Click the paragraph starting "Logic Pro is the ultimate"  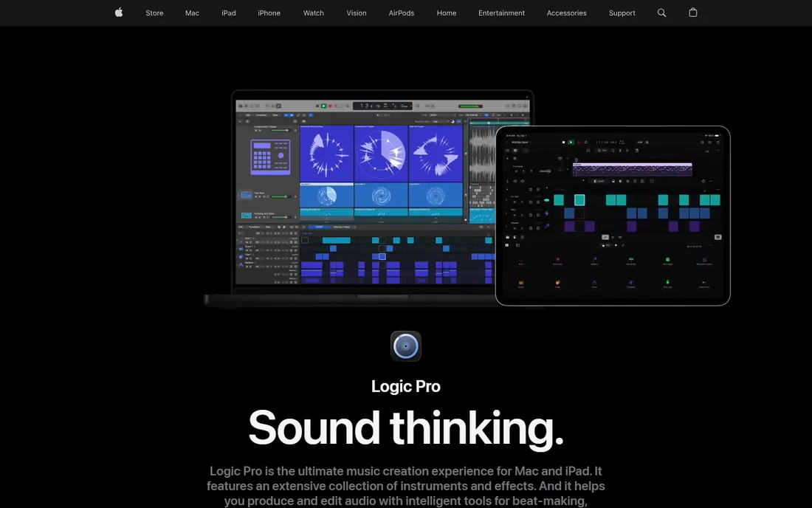point(405,486)
